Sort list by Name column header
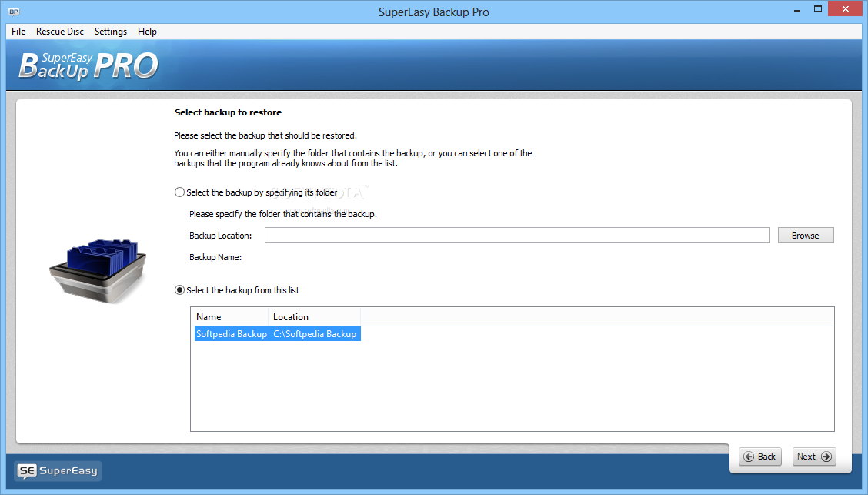The width and height of the screenshot is (868, 495). coord(231,317)
